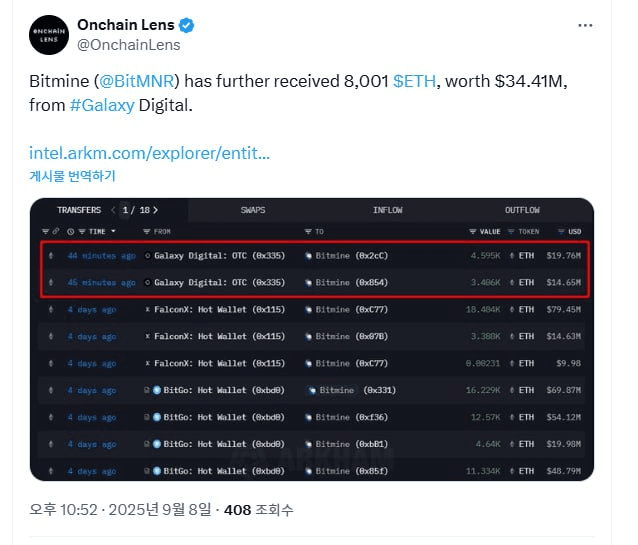Click the filter icon beside TO column
This screenshot has width=638, height=545.
pyautogui.click(x=308, y=232)
